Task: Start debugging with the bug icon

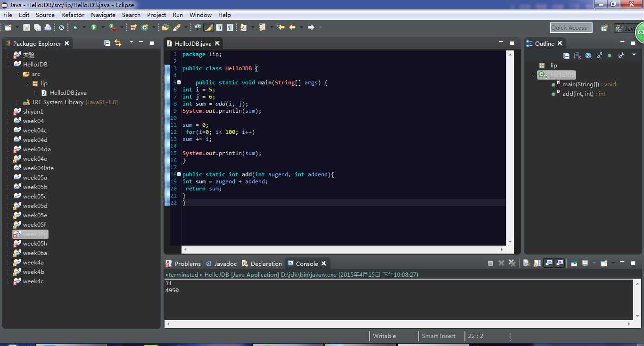Action: [75, 27]
